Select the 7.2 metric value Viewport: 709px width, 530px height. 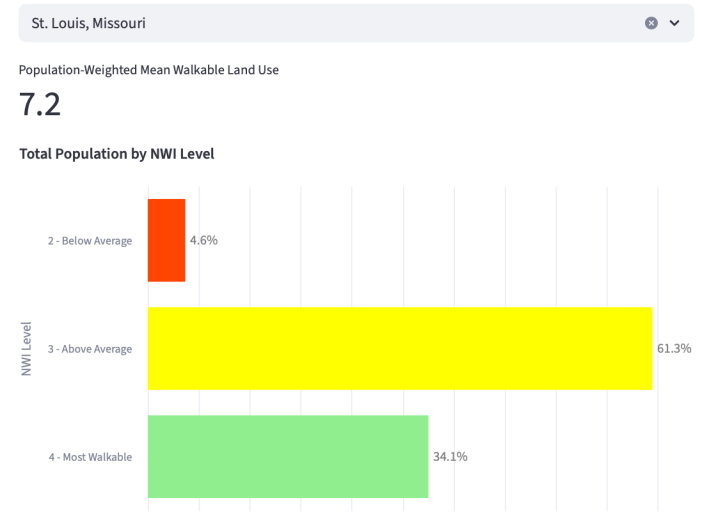click(x=40, y=104)
